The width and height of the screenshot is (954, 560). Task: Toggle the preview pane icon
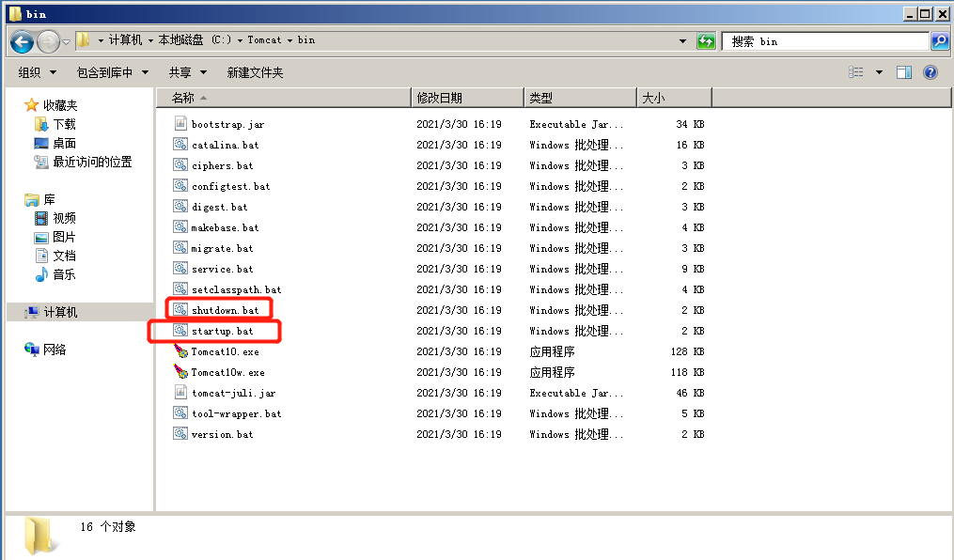[903, 72]
